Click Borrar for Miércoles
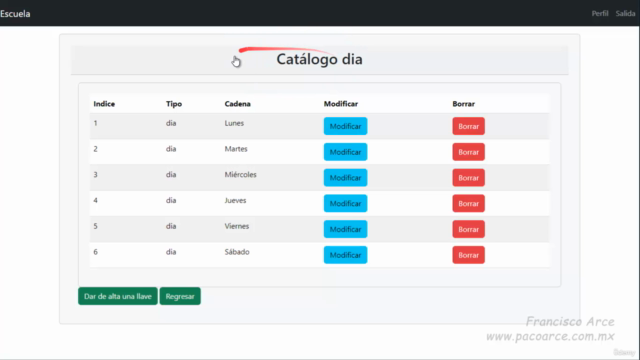Image resolution: width=640 pixels, height=360 pixels. pos(469,178)
